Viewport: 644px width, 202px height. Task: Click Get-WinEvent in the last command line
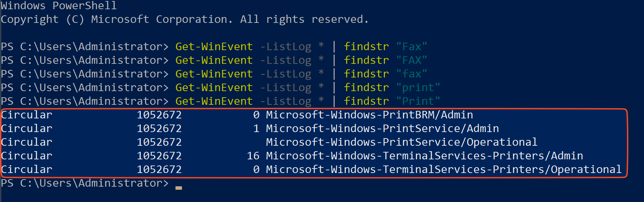[x=214, y=101]
